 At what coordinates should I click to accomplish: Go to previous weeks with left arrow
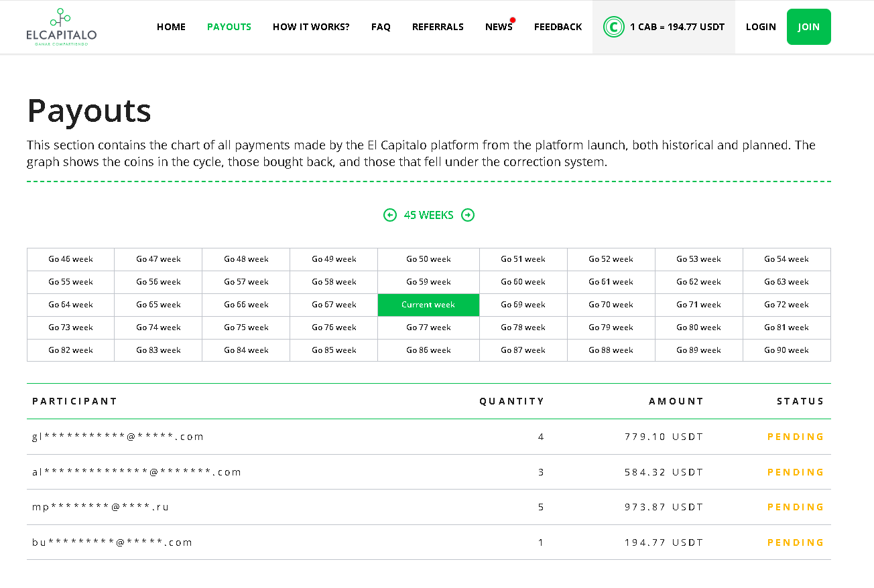coord(390,215)
